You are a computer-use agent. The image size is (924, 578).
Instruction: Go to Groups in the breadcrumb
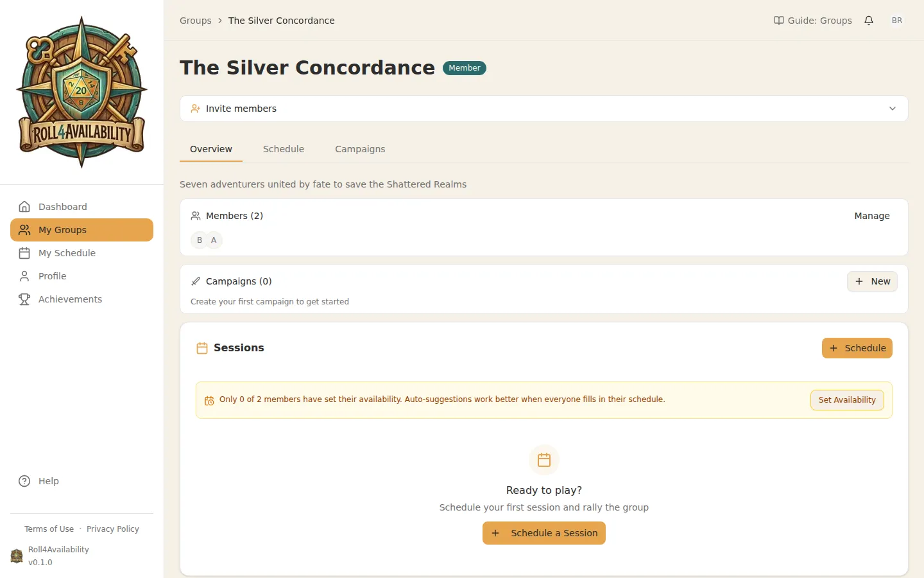196,21
